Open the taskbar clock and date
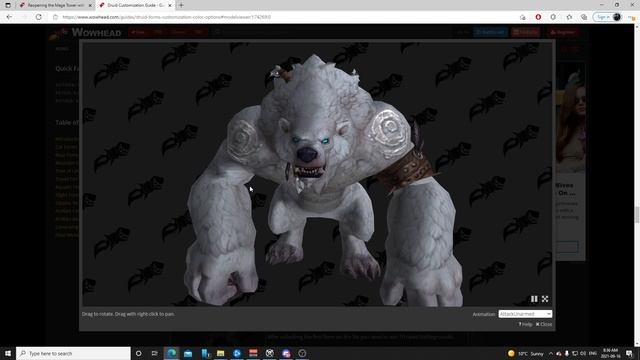 pyautogui.click(x=610, y=353)
